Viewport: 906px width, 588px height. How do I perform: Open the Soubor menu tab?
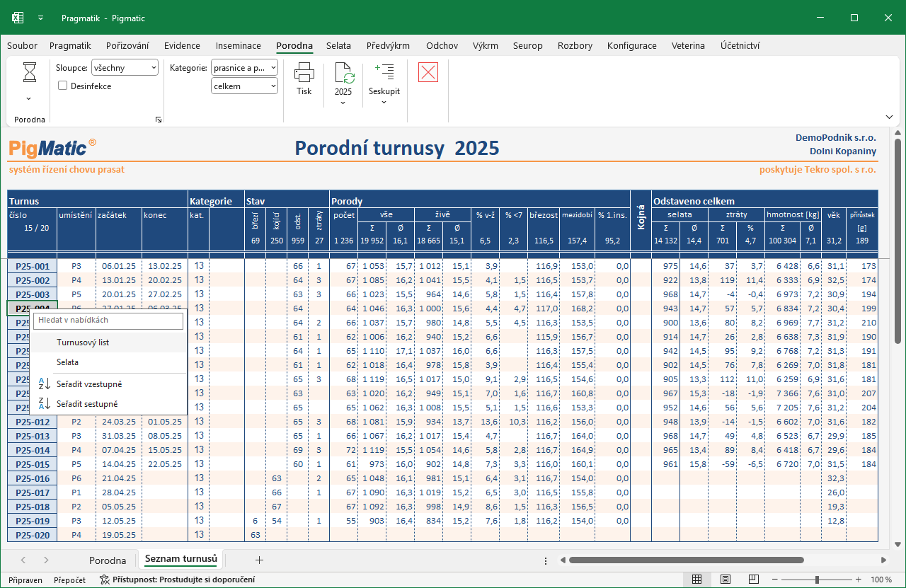23,46
